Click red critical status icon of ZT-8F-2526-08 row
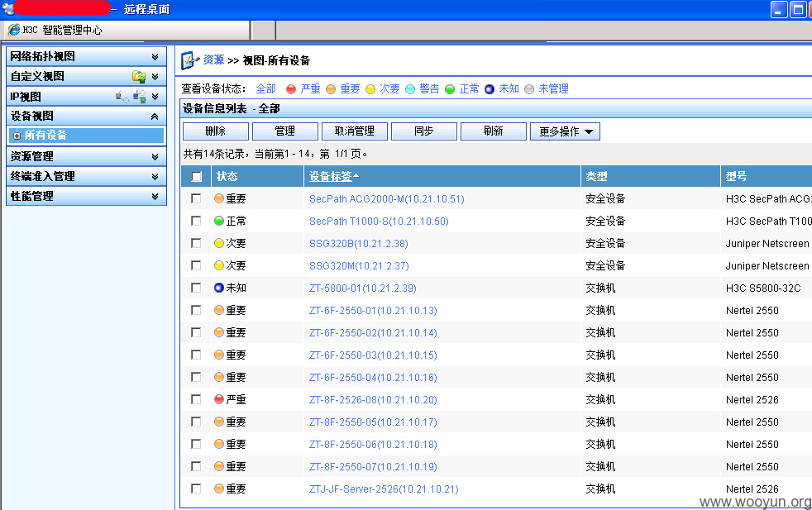The image size is (812, 510). pos(219,399)
